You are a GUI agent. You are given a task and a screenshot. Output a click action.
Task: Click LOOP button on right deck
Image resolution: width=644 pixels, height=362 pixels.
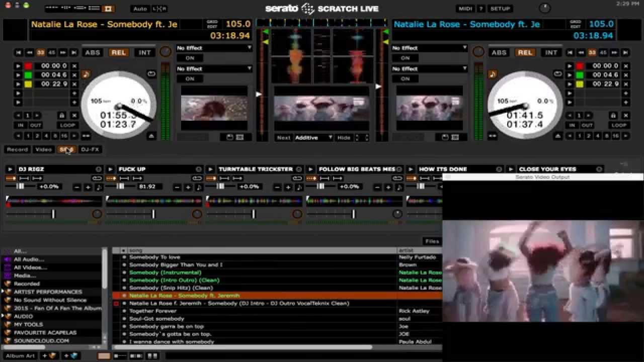tap(619, 125)
